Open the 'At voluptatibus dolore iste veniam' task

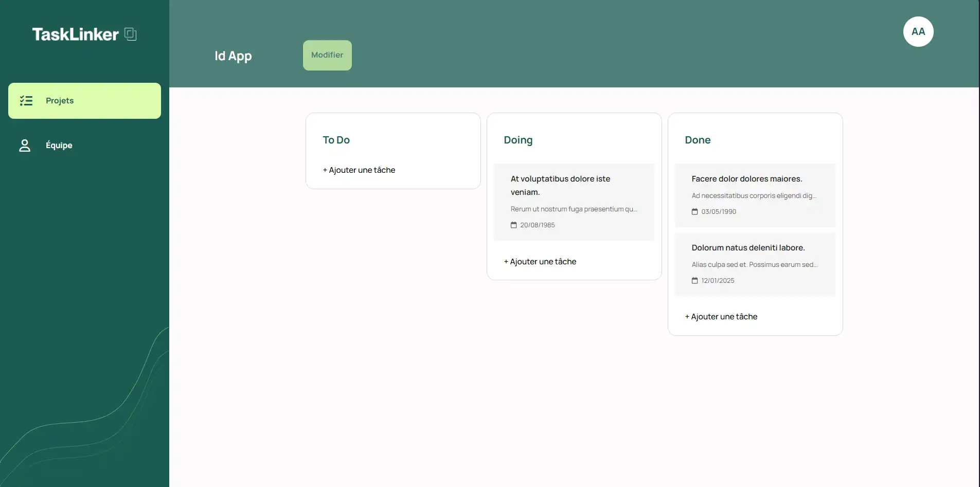click(x=560, y=185)
